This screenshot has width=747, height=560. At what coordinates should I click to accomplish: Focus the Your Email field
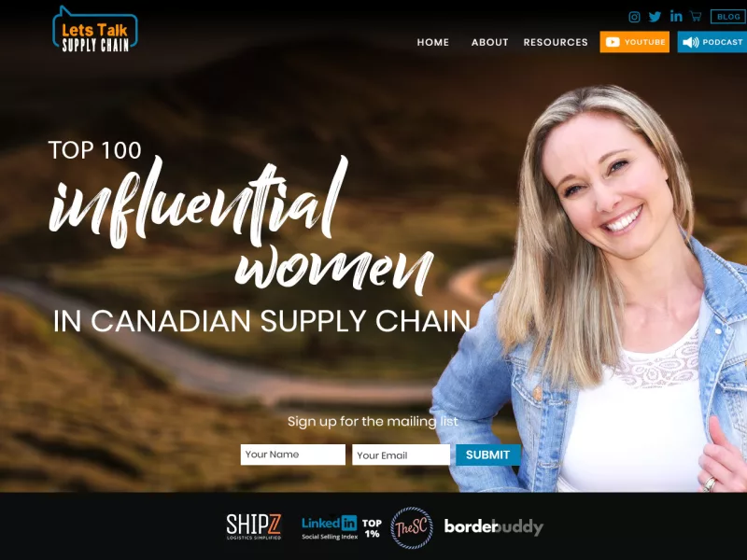pyautogui.click(x=402, y=455)
